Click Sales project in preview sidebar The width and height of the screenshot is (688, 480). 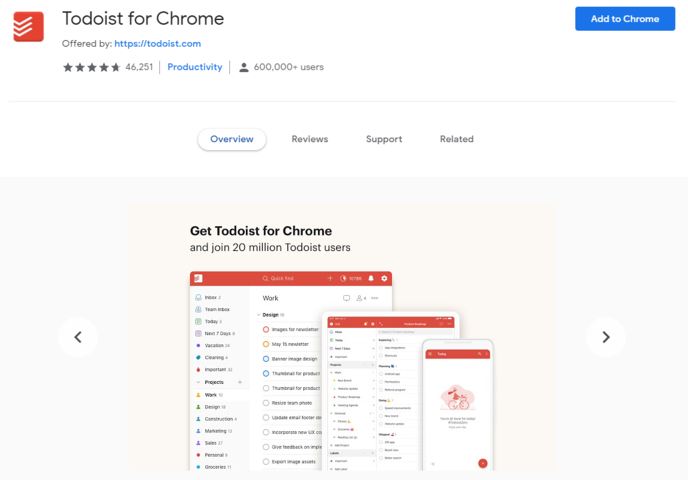click(x=209, y=443)
